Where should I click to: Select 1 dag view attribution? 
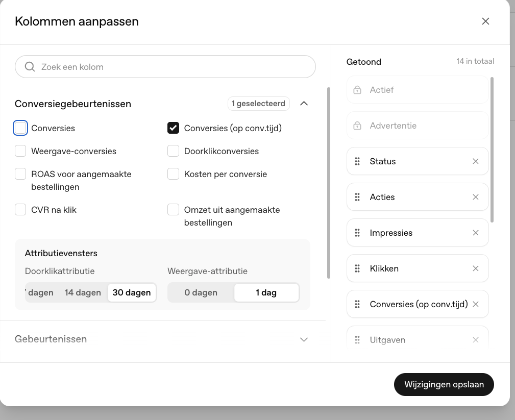[x=266, y=292]
